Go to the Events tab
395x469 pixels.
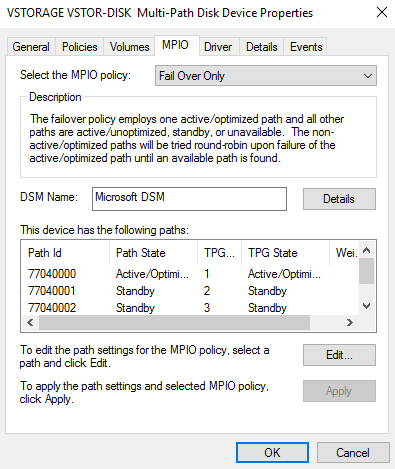tap(306, 47)
